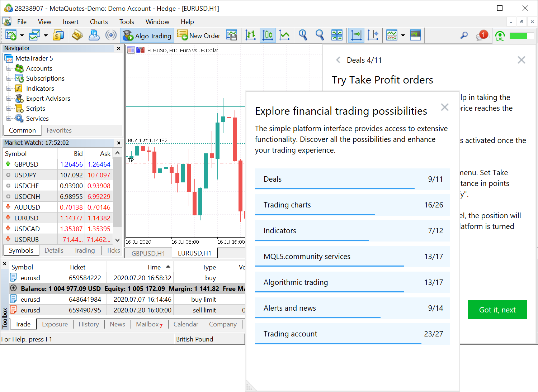Open the Charts menu

[x=99, y=22]
